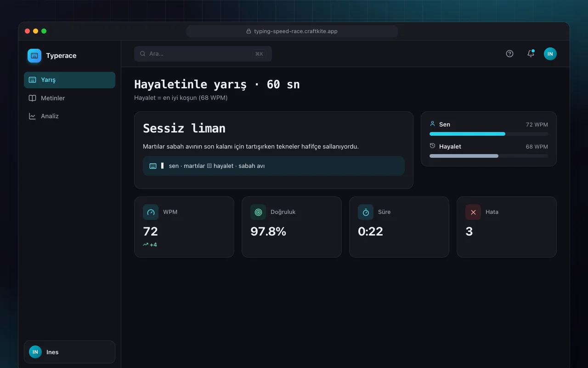
Task: Select Yarış in the sidebar
Action: (x=69, y=80)
